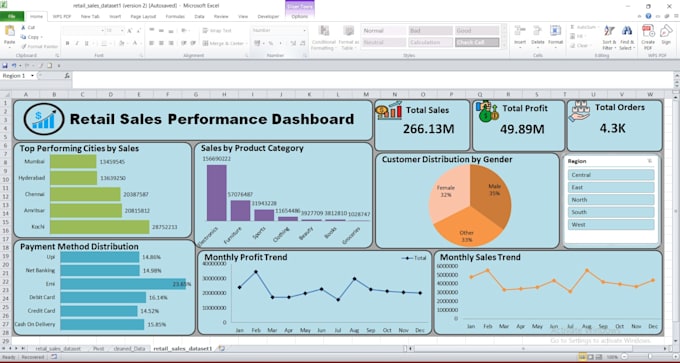Click the Create PDF icon
Screen dimensions: 680x363
(x=648, y=31)
